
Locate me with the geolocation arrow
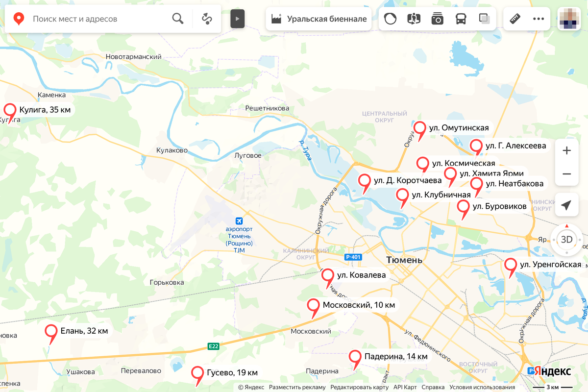[x=566, y=205]
